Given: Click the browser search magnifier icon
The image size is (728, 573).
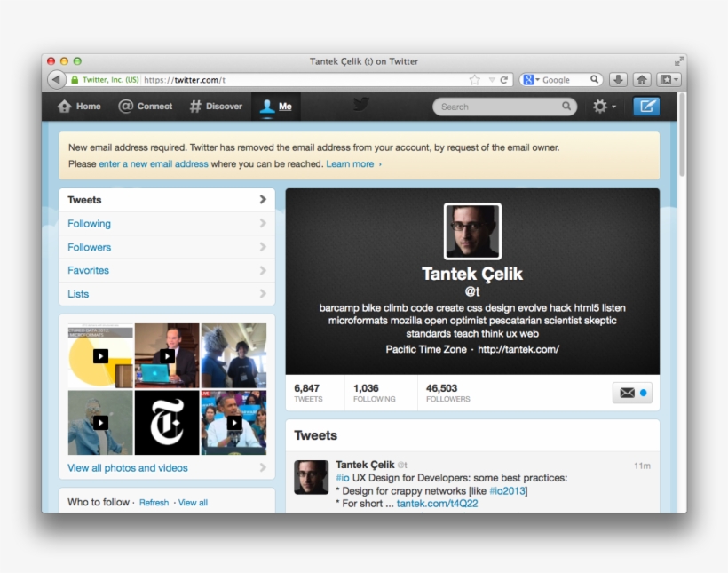Looking at the screenshot, I should tap(594, 79).
